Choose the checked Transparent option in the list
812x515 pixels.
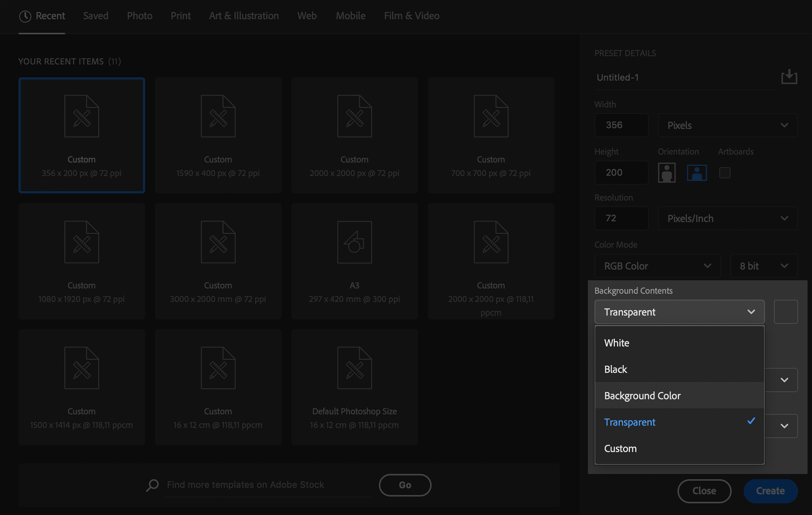pyautogui.click(x=679, y=422)
